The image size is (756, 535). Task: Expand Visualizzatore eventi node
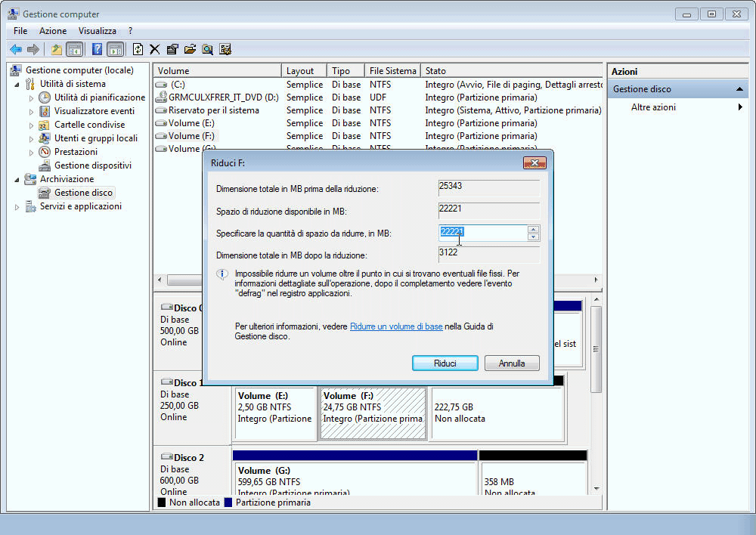tap(31, 112)
